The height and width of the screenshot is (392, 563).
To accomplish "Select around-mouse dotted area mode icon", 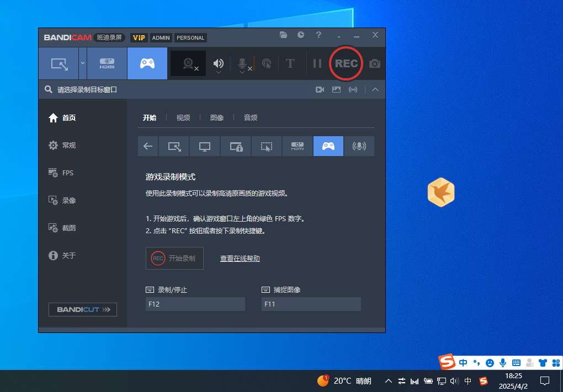I will [267, 146].
